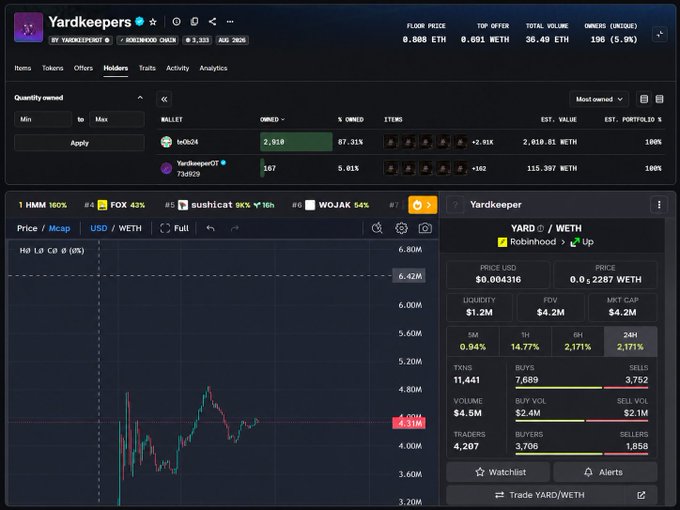Open chart settings gear
This screenshot has height=510, width=680.
[401, 228]
